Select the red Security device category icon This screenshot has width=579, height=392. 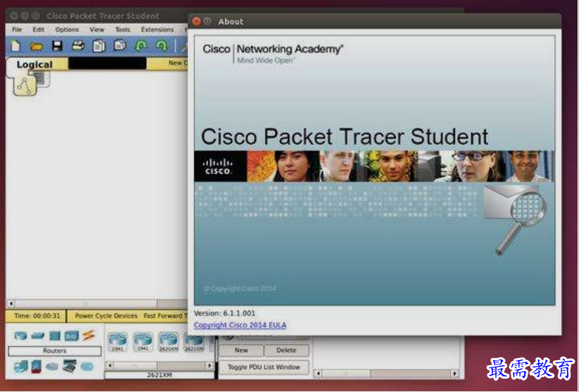[36, 366]
